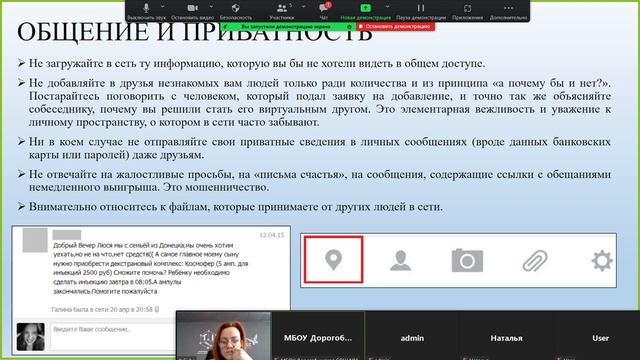Click the person silhouette icon in slide
640x360 pixels.
coord(400,260)
